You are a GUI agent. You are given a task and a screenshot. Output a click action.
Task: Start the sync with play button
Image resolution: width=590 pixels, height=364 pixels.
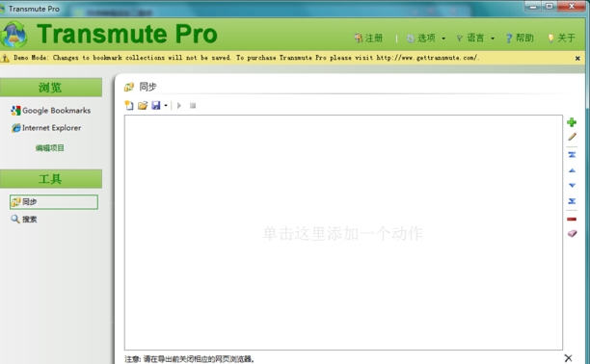click(179, 106)
